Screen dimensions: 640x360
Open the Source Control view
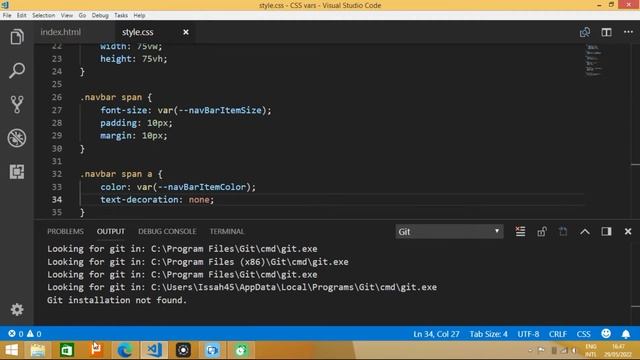17,104
